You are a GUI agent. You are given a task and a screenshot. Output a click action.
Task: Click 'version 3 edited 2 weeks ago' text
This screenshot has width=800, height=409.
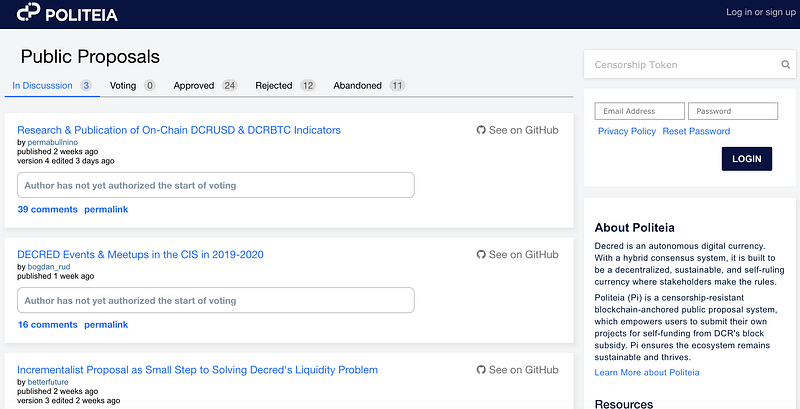point(69,401)
